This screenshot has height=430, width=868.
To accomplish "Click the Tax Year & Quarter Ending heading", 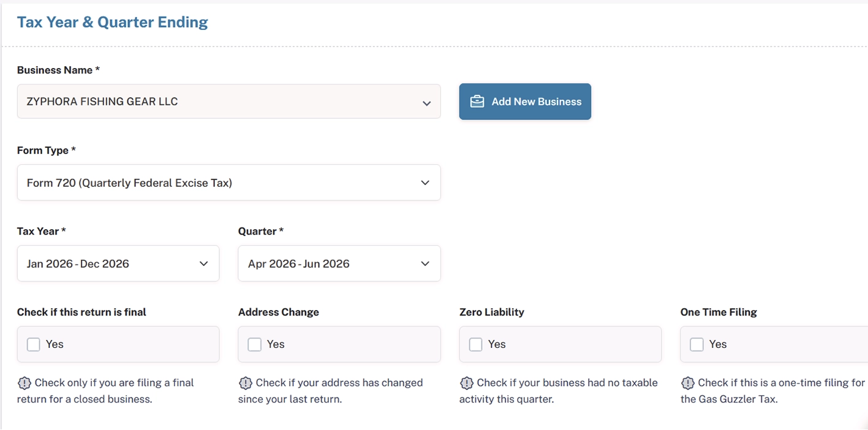I will [113, 22].
